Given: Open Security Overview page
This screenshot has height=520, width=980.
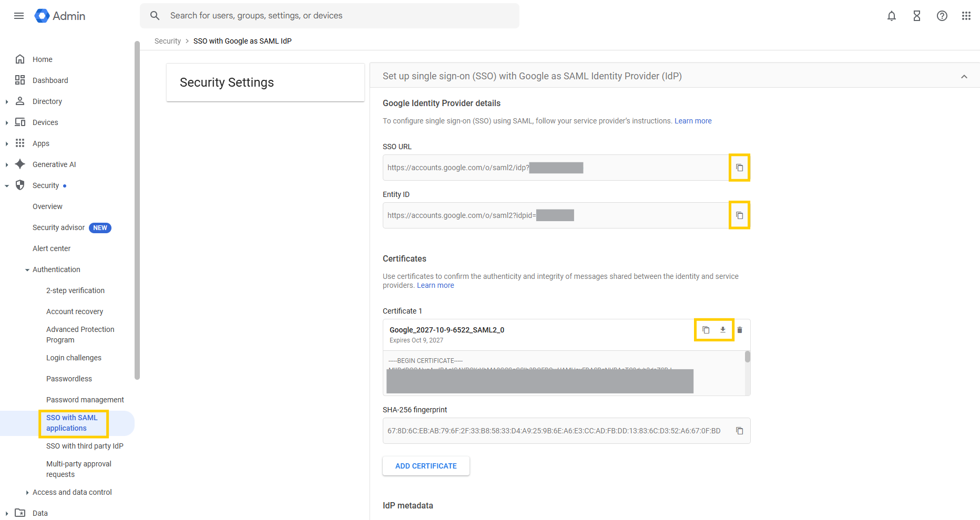Looking at the screenshot, I should (47, 206).
